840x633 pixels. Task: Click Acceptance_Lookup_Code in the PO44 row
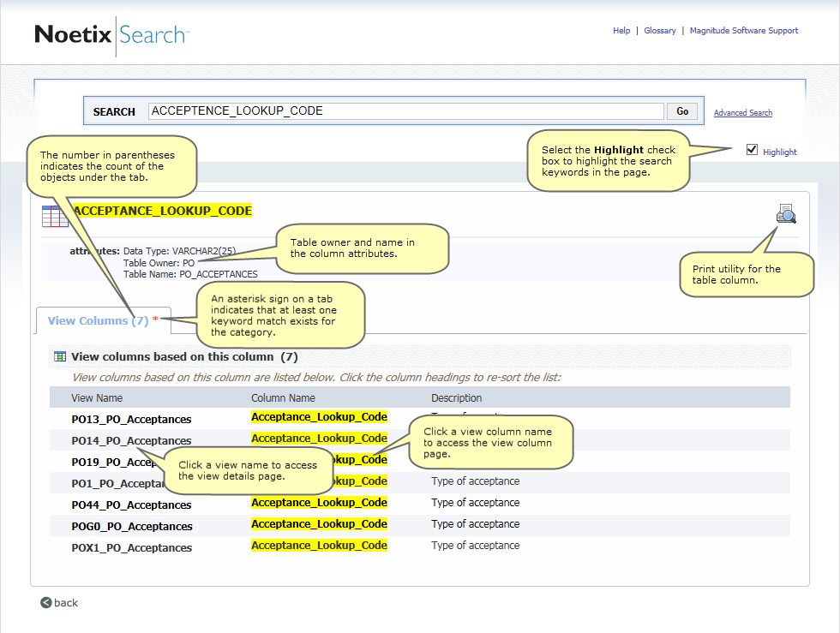click(319, 502)
